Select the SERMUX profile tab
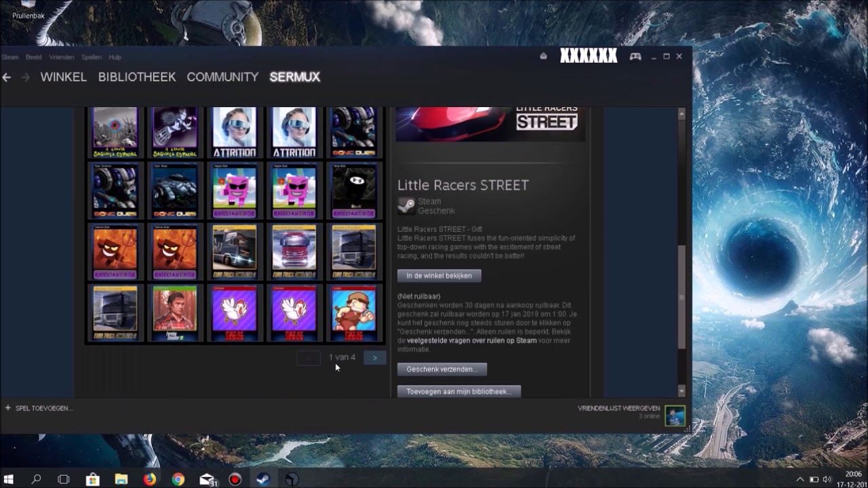Image resolution: width=868 pixels, height=488 pixels. [294, 77]
